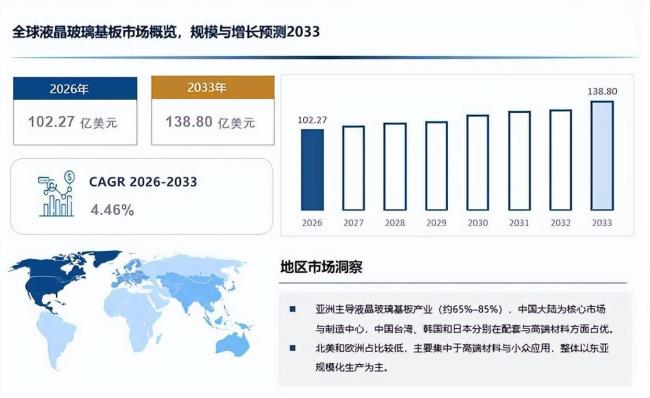
Task: Click the 2031 axis label
Action: coord(519,223)
